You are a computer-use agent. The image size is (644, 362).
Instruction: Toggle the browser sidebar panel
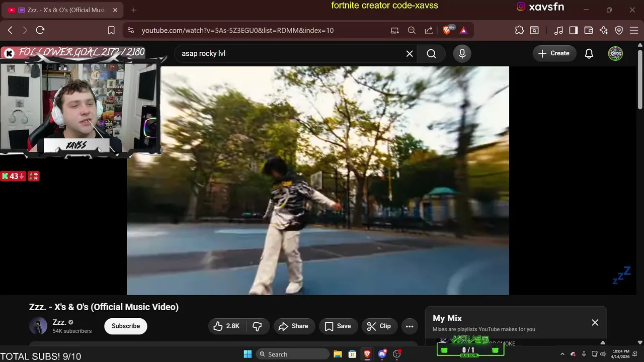pyautogui.click(x=573, y=30)
